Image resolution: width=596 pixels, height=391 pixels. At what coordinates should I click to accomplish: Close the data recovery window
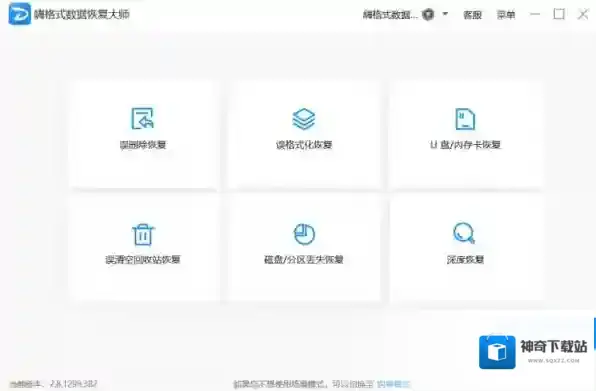[x=583, y=14]
